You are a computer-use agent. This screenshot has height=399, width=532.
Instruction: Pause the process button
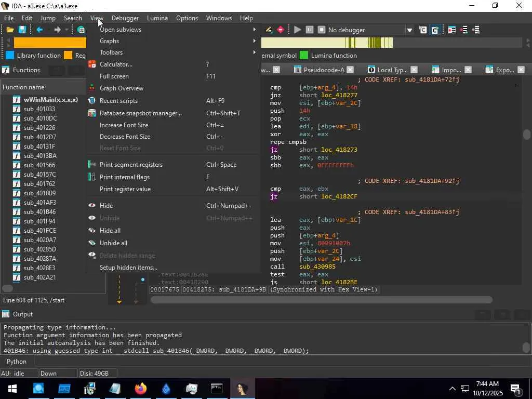point(310,30)
